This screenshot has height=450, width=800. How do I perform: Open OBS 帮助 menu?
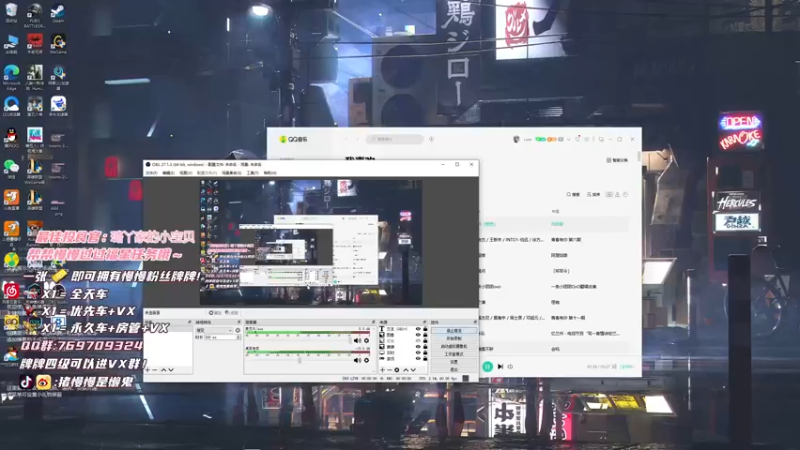(270, 173)
